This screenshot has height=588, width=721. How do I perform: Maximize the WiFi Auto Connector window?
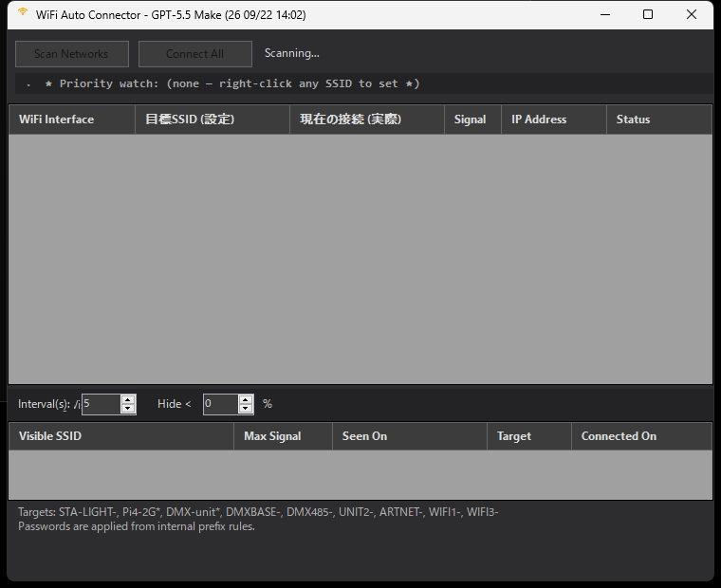[x=648, y=15]
